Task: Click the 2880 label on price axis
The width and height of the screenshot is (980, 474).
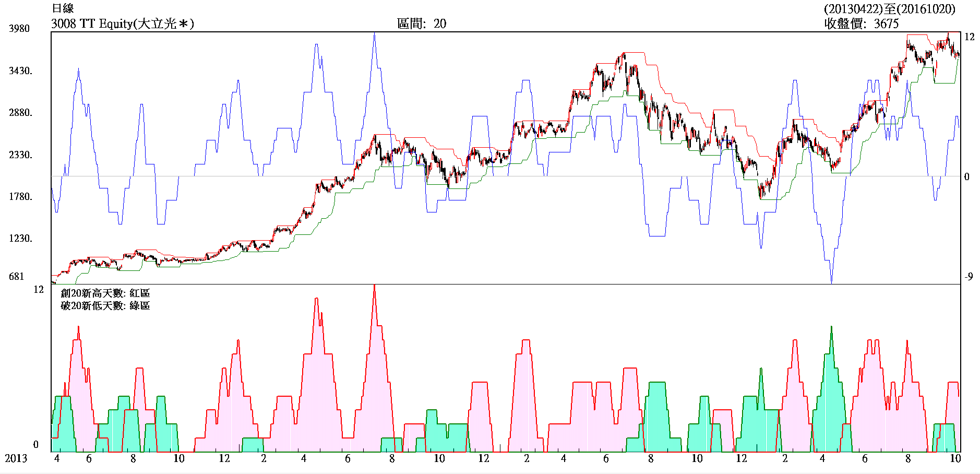Action: tap(20, 113)
